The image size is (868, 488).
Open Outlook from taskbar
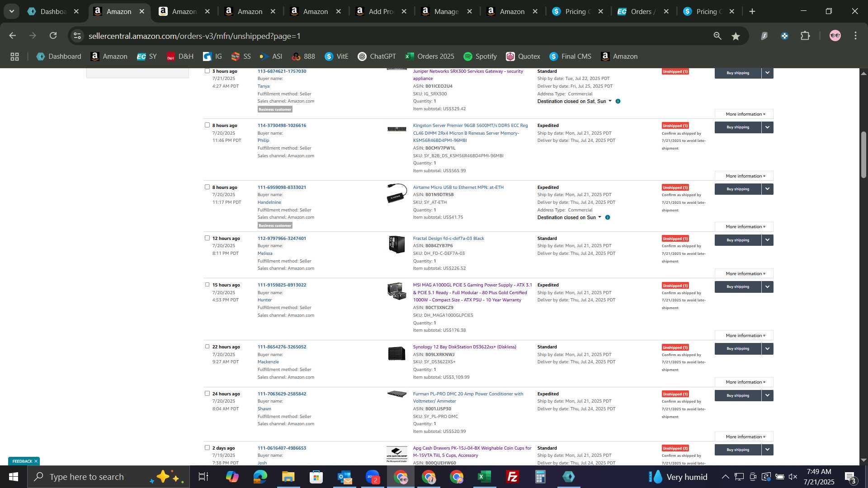[x=344, y=477]
